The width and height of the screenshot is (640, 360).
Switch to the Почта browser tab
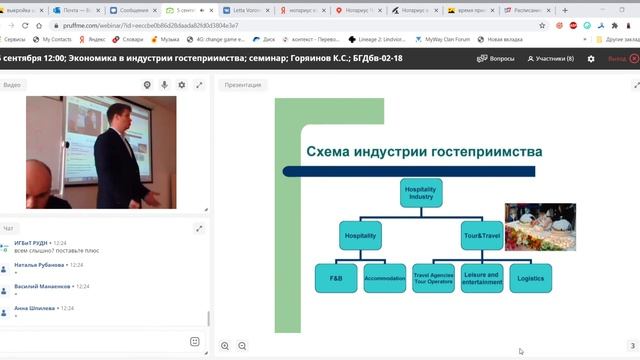click(x=77, y=10)
